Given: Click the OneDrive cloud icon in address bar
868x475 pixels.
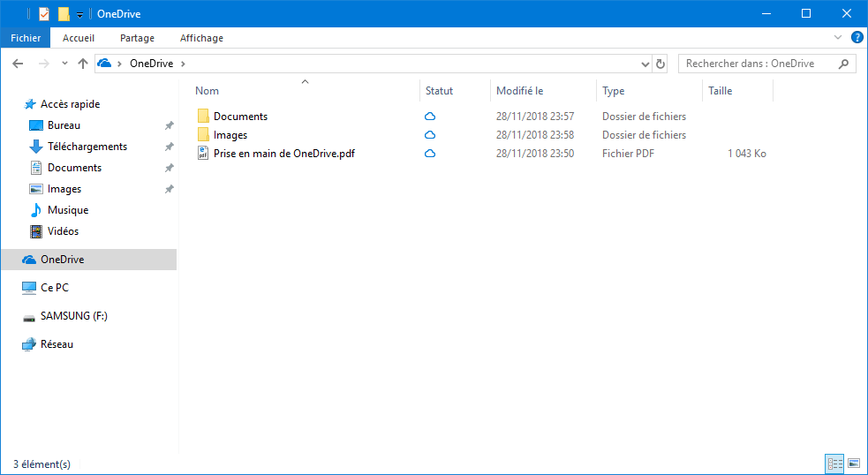Looking at the screenshot, I should (x=104, y=63).
